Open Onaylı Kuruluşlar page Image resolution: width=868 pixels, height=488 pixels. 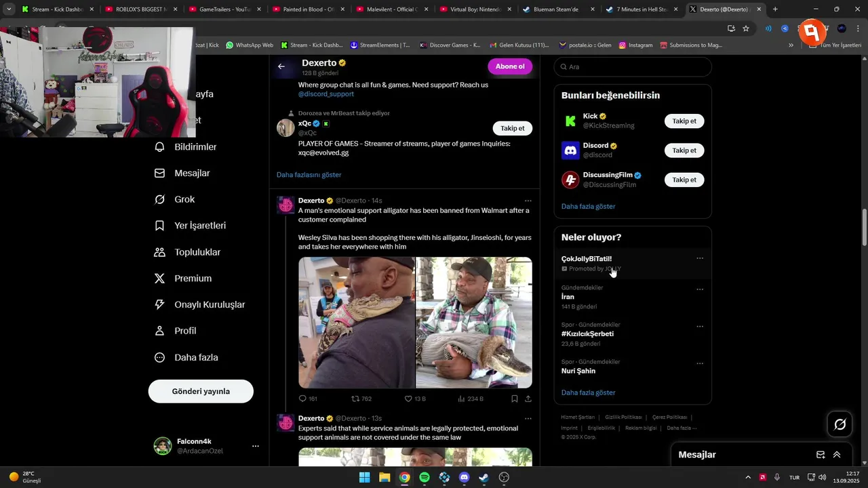click(x=200, y=305)
